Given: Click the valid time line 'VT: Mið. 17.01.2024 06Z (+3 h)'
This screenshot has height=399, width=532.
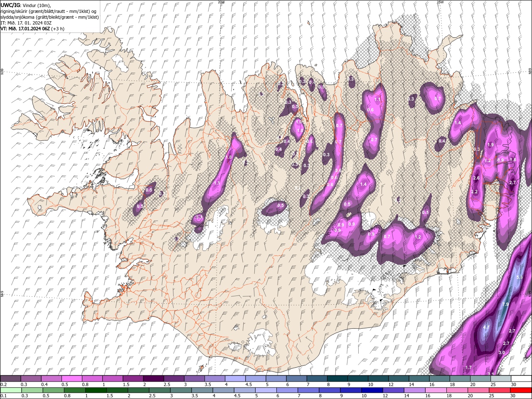Looking at the screenshot, I should [32, 29].
